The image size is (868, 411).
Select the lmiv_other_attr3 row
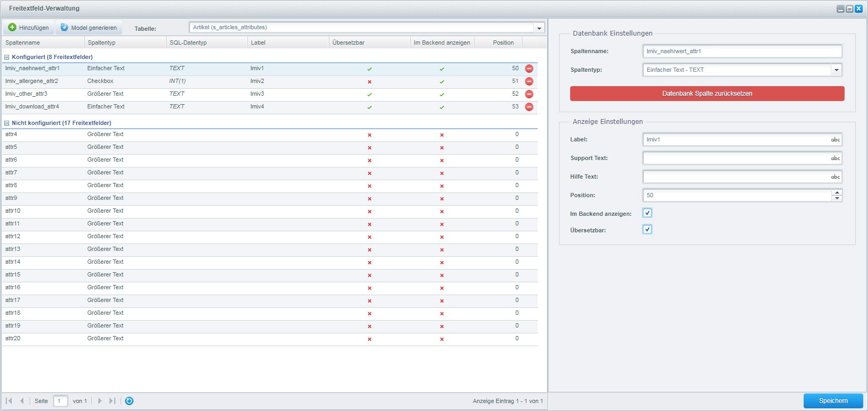[x=270, y=94]
